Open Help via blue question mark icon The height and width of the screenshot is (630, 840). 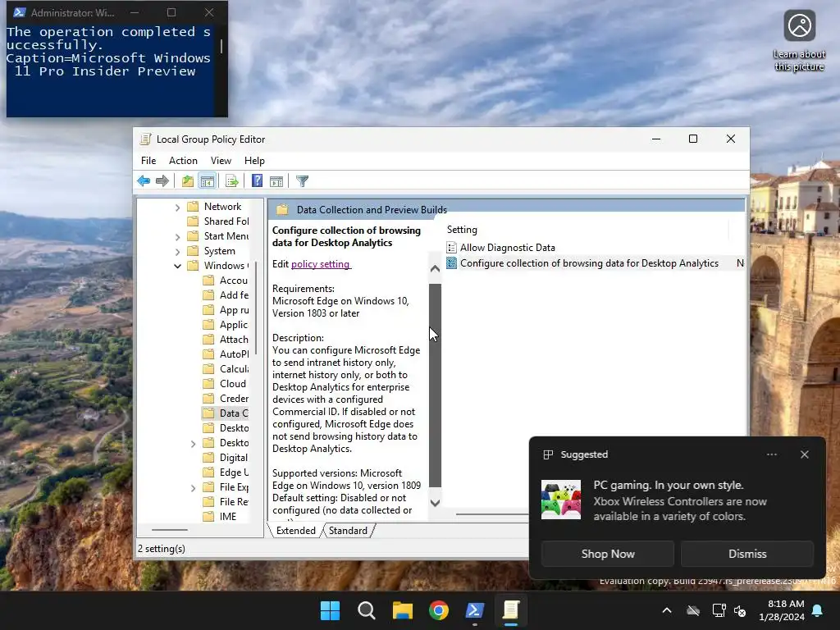coord(257,181)
